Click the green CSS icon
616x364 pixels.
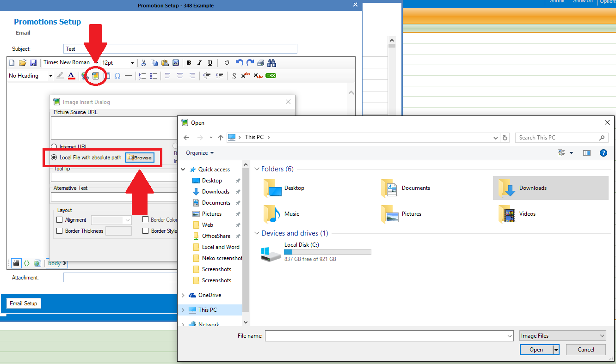coord(271,76)
